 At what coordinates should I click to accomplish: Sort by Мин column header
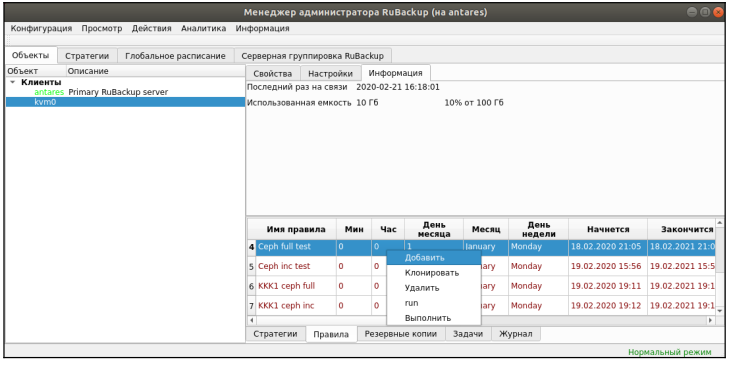tap(354, 229)
